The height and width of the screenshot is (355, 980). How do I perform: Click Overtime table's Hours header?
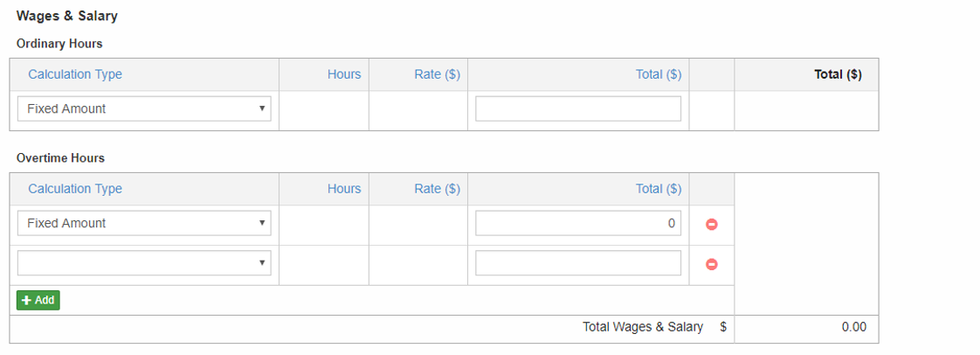344,189
